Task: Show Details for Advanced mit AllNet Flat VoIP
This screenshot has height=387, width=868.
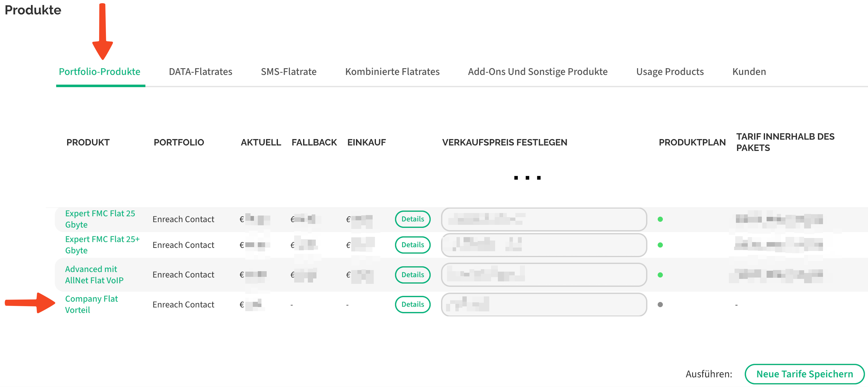Action: click(412, 275)
